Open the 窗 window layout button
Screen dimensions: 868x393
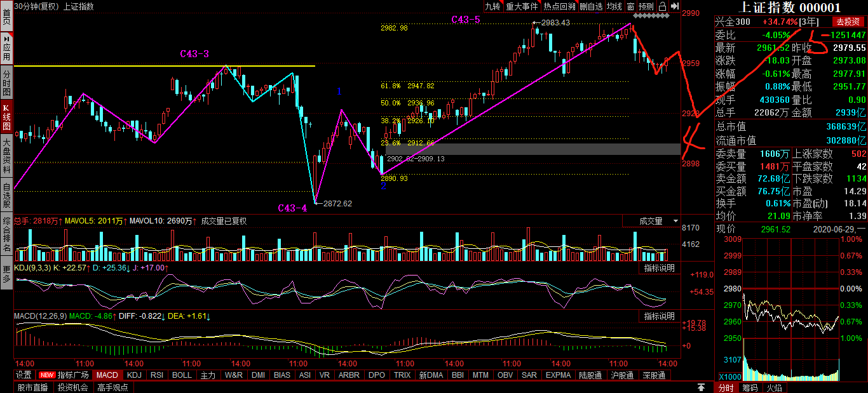point(630,6)
